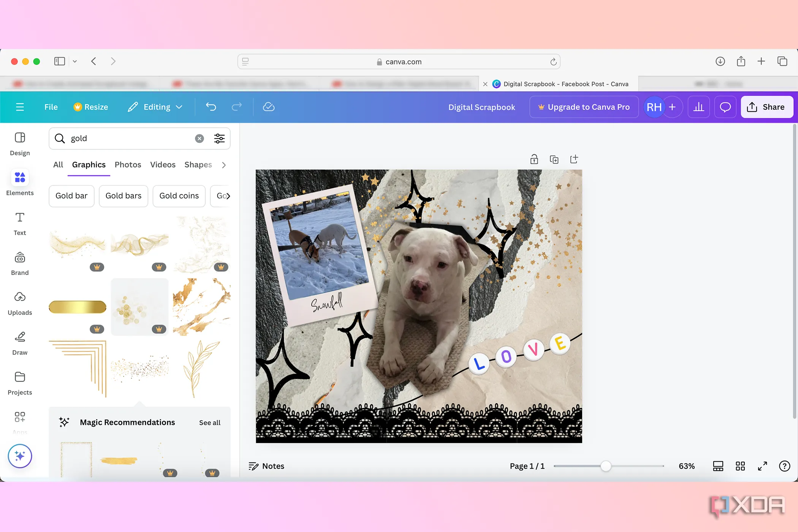The height and width of the screenshot is (532, 798).
Task: Open a new Safari tab
Action: pos(761,61)
